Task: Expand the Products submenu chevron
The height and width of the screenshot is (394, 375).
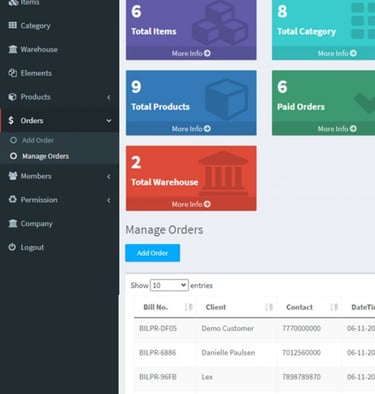Action: 109,97
